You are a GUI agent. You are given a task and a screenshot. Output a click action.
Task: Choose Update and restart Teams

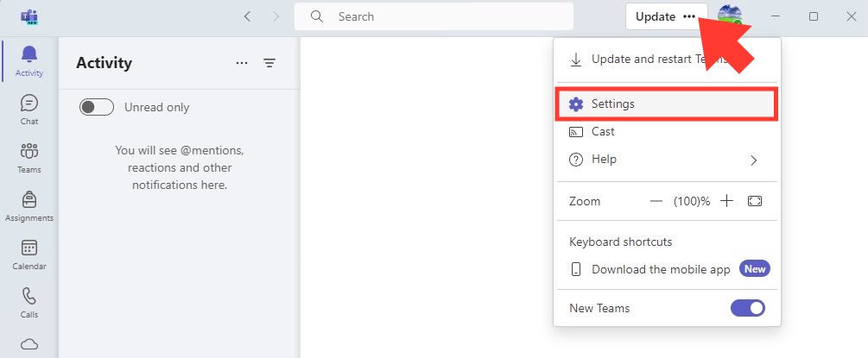pos(667,60)
